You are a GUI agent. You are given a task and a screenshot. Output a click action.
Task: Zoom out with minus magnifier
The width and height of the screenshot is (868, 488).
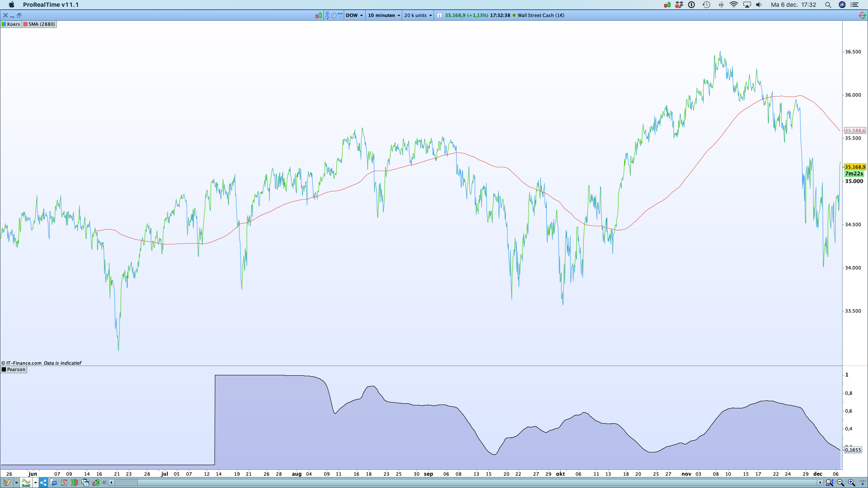[840, 482]
